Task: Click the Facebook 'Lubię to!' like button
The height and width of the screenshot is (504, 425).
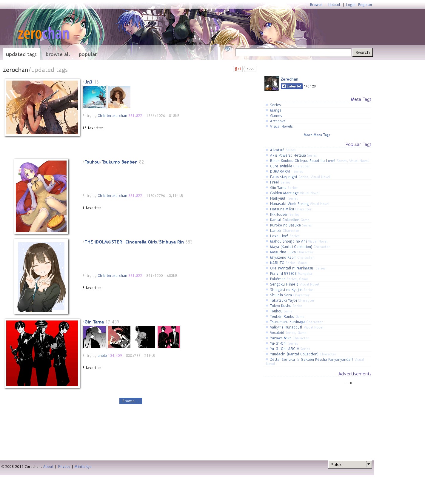Action: click(x=292, y=86)
